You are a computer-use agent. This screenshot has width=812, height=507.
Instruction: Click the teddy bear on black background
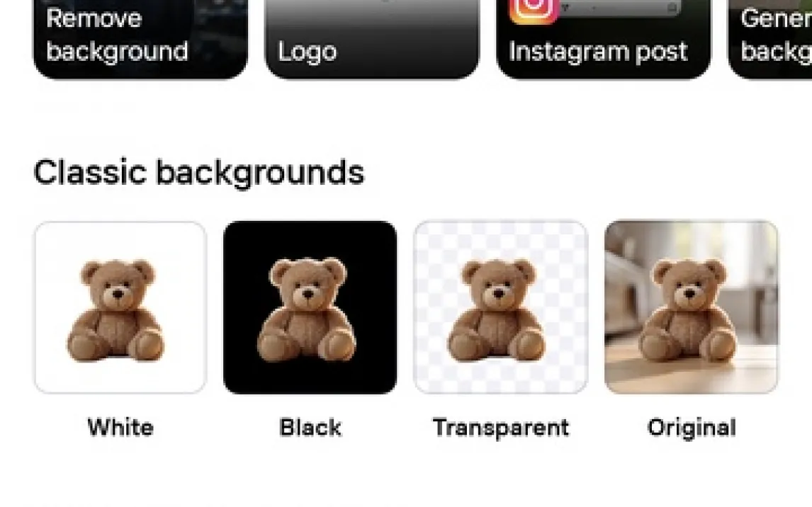pos(307,309)
